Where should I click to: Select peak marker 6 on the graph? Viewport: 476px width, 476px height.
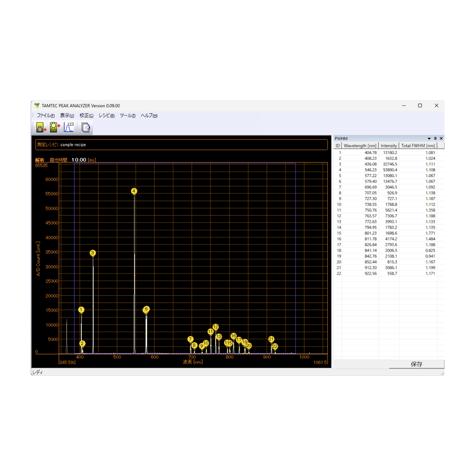point(146,309)
